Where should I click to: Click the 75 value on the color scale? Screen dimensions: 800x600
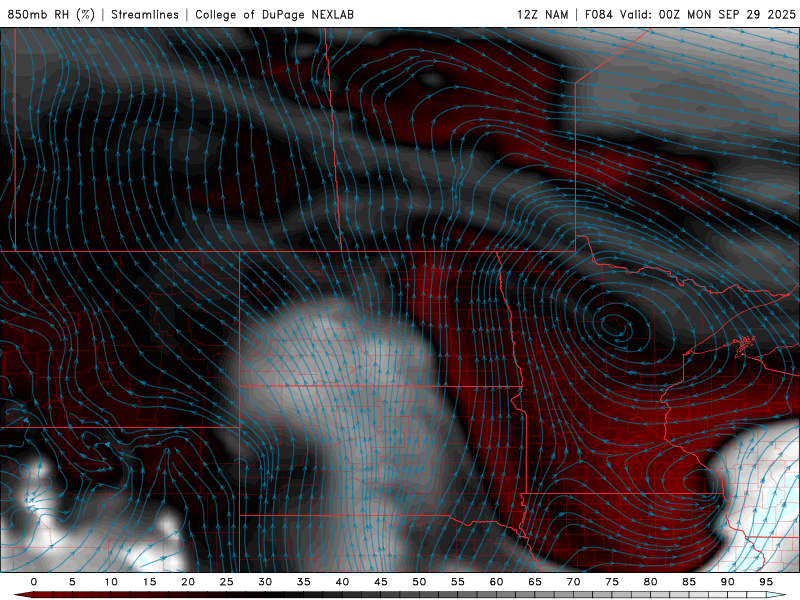(612, 582)
